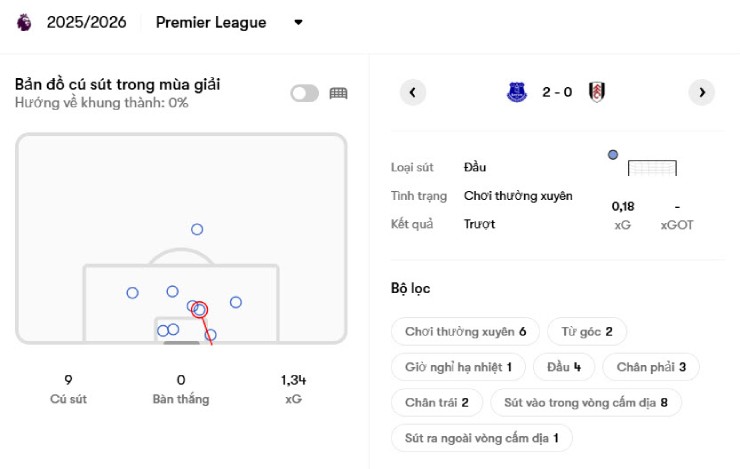The height and width of the screenshot is (469, 740).
Task: Click the Everton club crest
Action: tap(517, 92)
